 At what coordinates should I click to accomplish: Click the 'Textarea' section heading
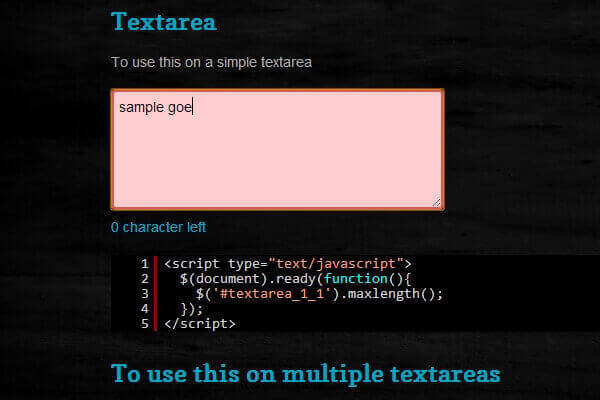coord(163,21)
